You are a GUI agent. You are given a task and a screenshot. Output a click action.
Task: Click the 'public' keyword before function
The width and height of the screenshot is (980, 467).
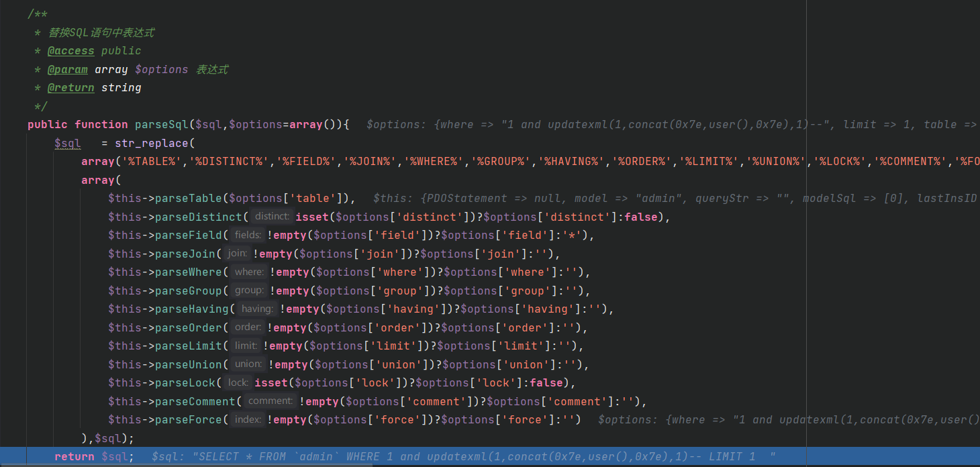coord(48,125)
